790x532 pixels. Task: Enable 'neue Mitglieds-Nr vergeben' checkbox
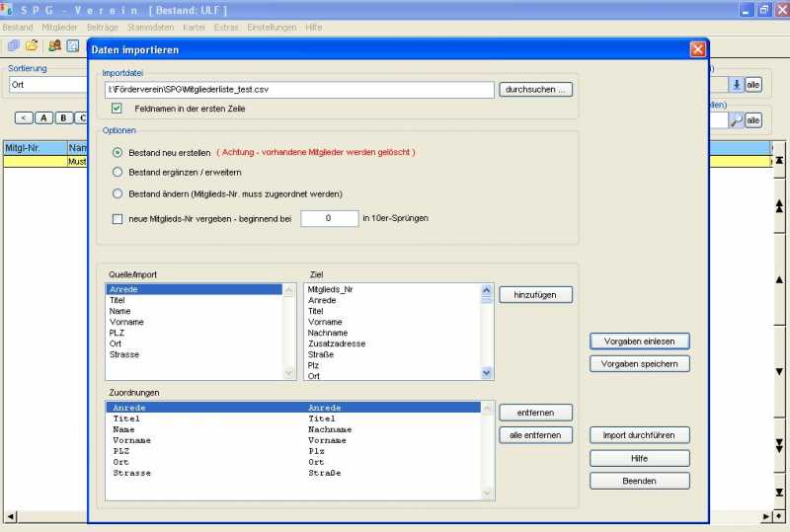(118, 218)
